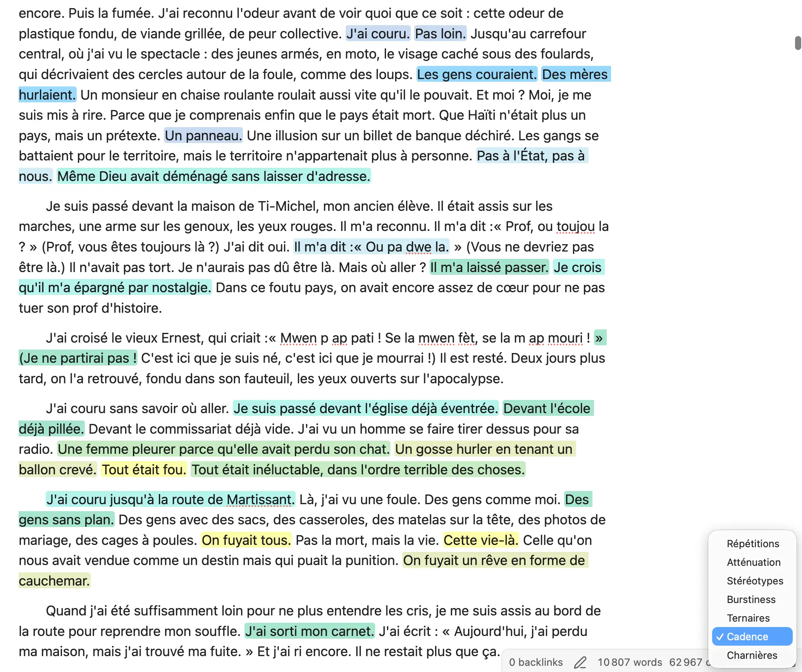Click "Tout était inéluctable, dans l'ordre terrible des choses."
Screen dimensions: 802x672
[358, 470]
